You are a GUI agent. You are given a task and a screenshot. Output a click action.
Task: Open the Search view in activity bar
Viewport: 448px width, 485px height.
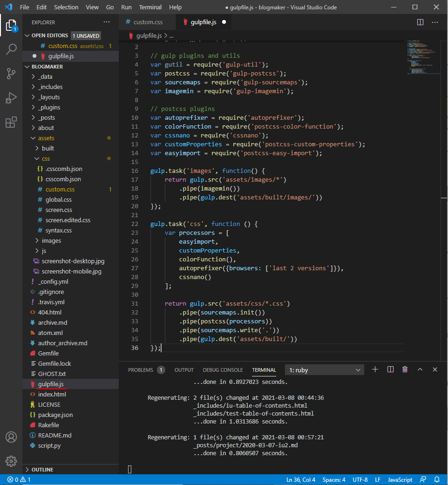click(x=11, y=49)
